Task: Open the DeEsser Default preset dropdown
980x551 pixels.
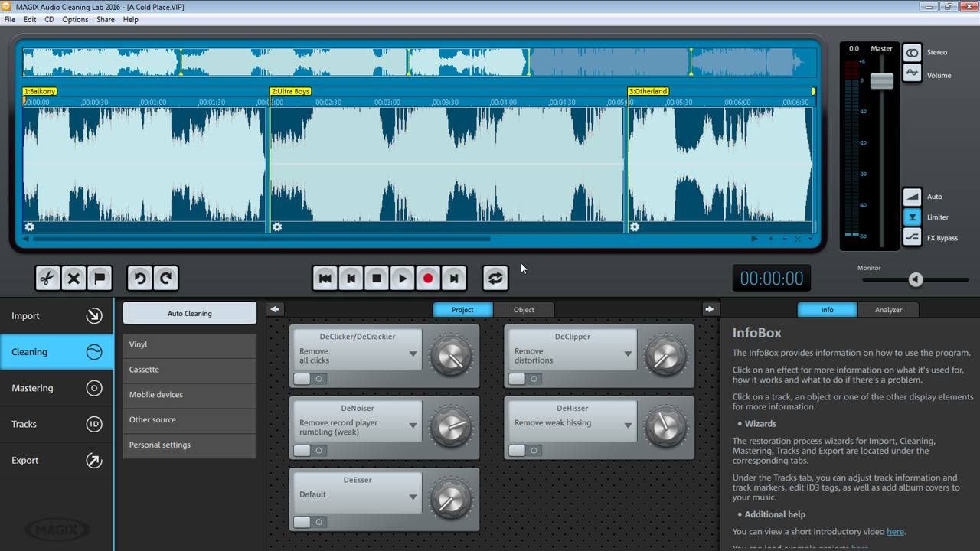Action: click(x=413, y=497)
